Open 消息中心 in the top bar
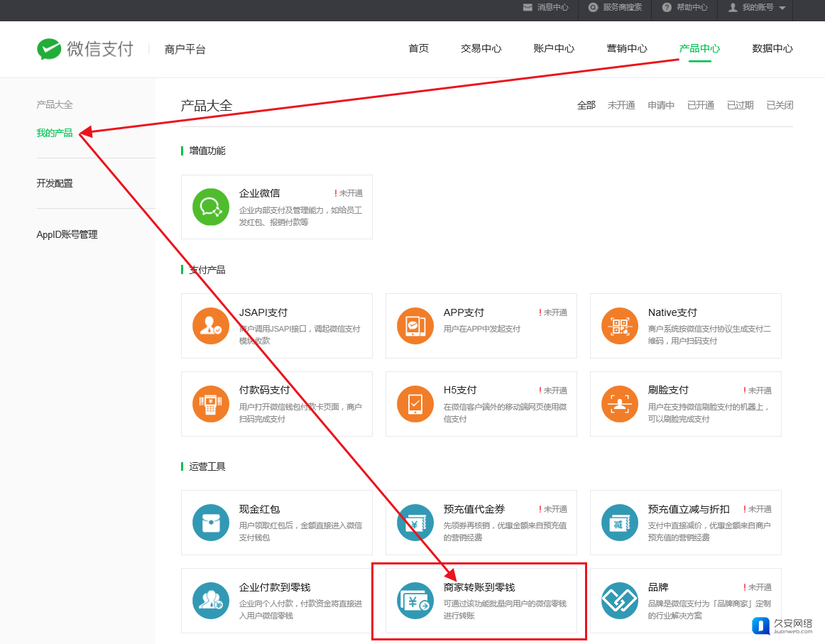 coord(552,7)
